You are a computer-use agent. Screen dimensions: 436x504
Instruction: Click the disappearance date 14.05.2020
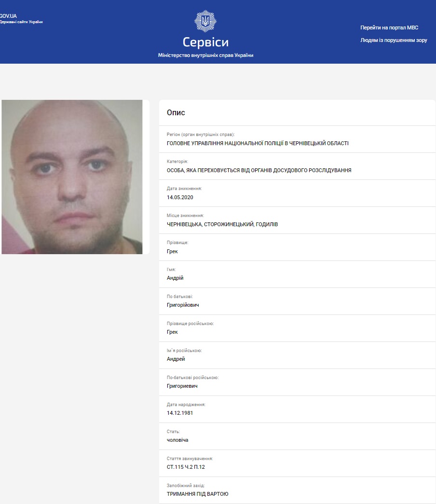(180, 197)
